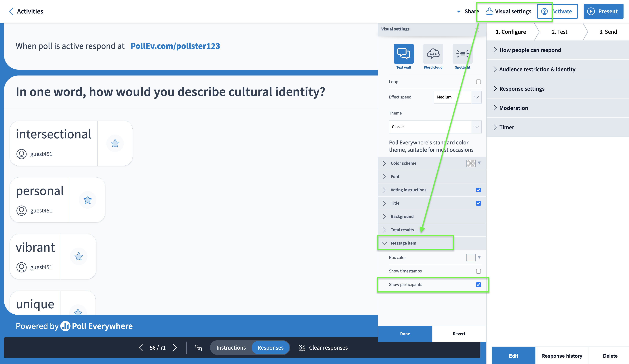Select the Text wall display icon
The width and height of the screenshot is (629, 364).
(x=403, y=54)
